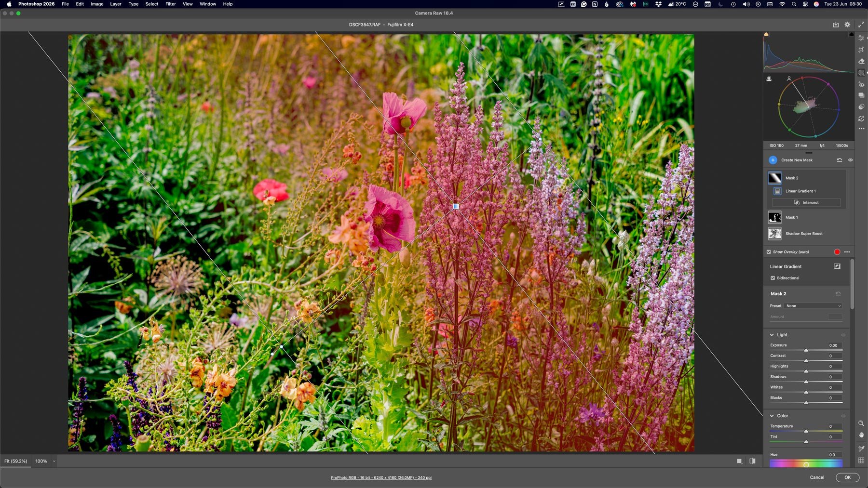The image size is (868, 488).
Task: Select the Hand tool
Action: (861, 435)
